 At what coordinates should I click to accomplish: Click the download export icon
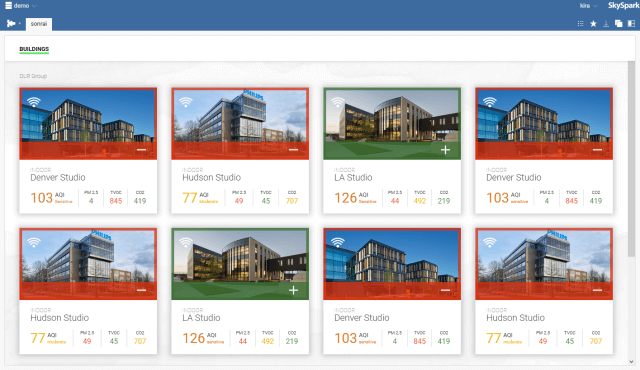pyautogui.click(x=606, y=24)
